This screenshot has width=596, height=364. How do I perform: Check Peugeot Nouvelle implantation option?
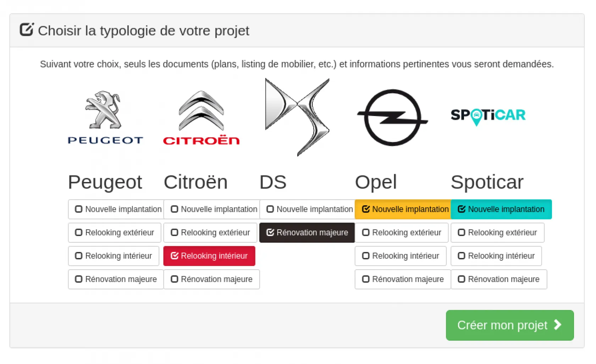(116, 209)
